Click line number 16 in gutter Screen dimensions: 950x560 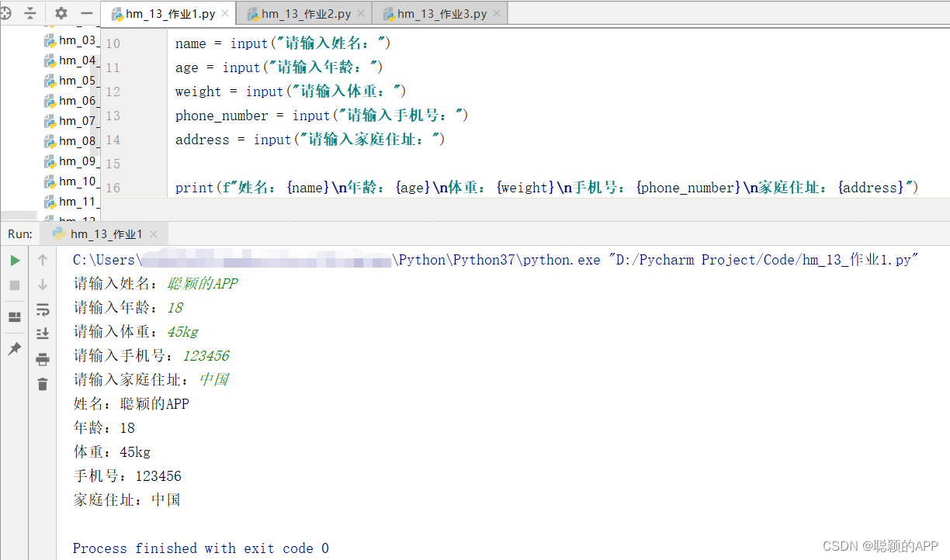(x=113, y=188)
